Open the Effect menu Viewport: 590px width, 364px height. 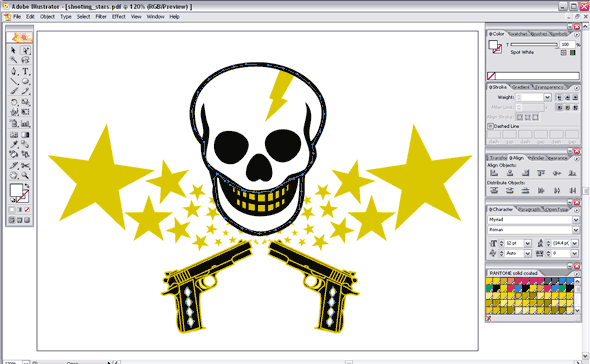pyautogui.click(x=119, y=17)
